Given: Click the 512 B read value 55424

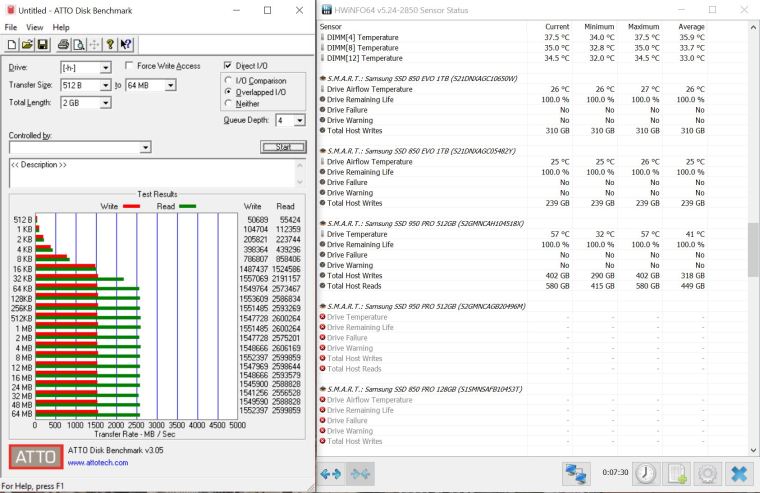Looking at the screenshot, I should pyautogui.click(x=290, y=220).
